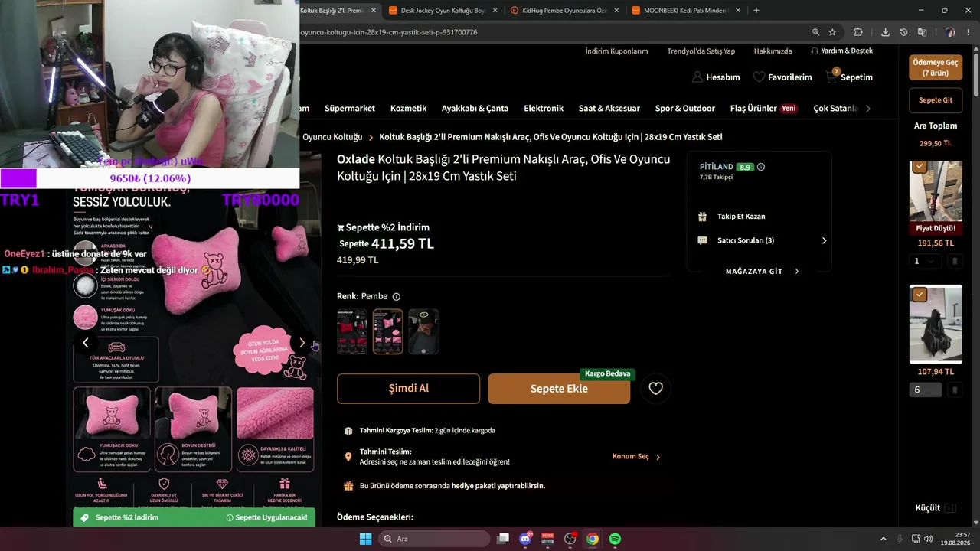Image resolution: width=980 pixels, height=551 pixels.
Task: Click the Google Translate icon in the toolbar
Action: pyautogui.click(x=922, y=32)
